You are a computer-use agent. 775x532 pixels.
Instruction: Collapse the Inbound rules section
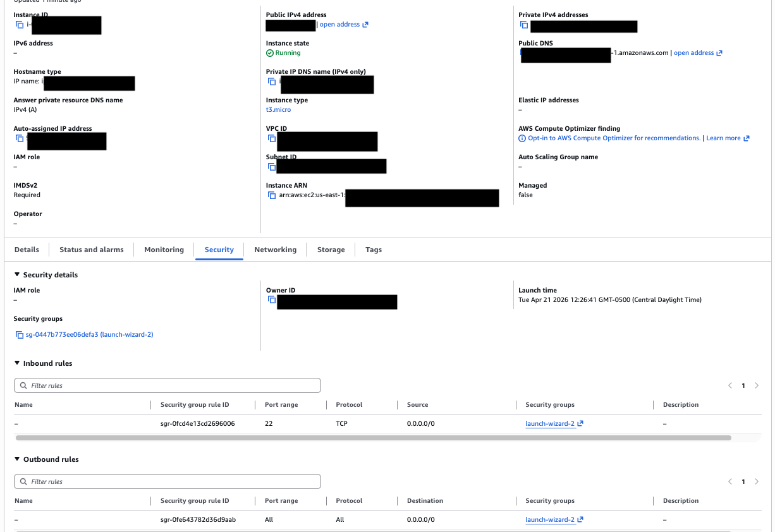(17, 363)
